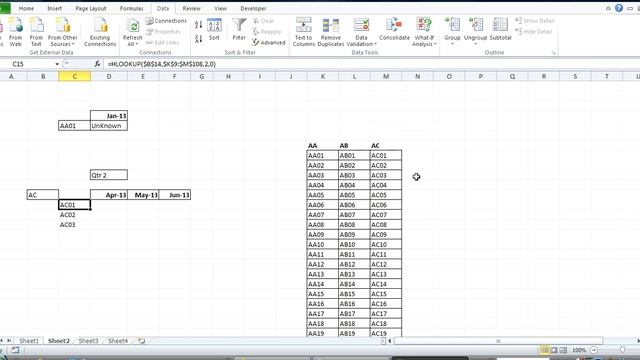Image resolution: width=640 pixels, height=360 pixels.
Task: Open the Review tab
Action: pos(191,8)
